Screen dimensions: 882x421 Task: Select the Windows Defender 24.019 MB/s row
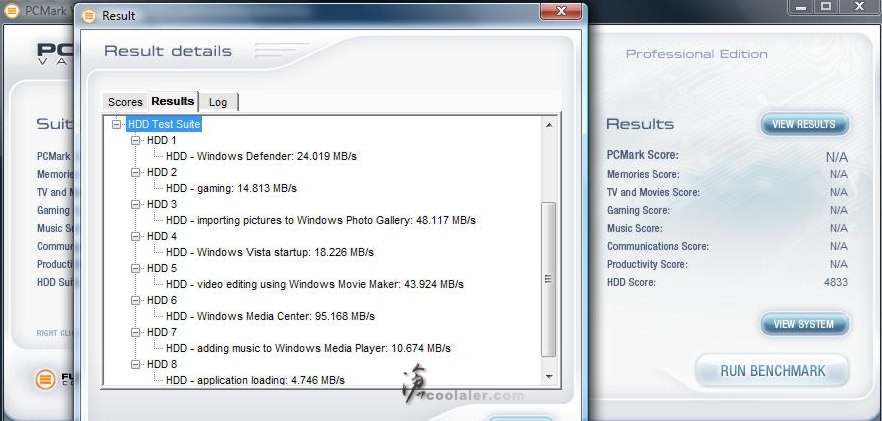pyautogui.click(x=261, y=156)
